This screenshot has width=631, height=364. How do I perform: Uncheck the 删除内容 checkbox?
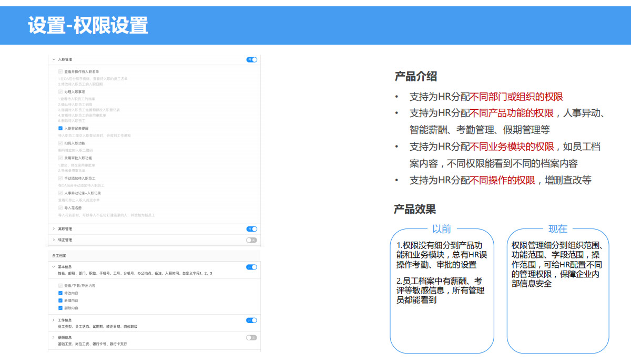(60, 308)
